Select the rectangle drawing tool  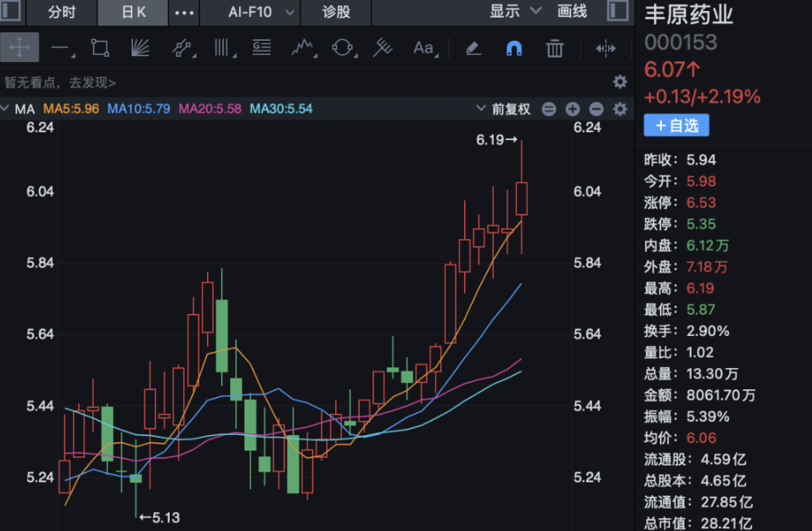100,48
